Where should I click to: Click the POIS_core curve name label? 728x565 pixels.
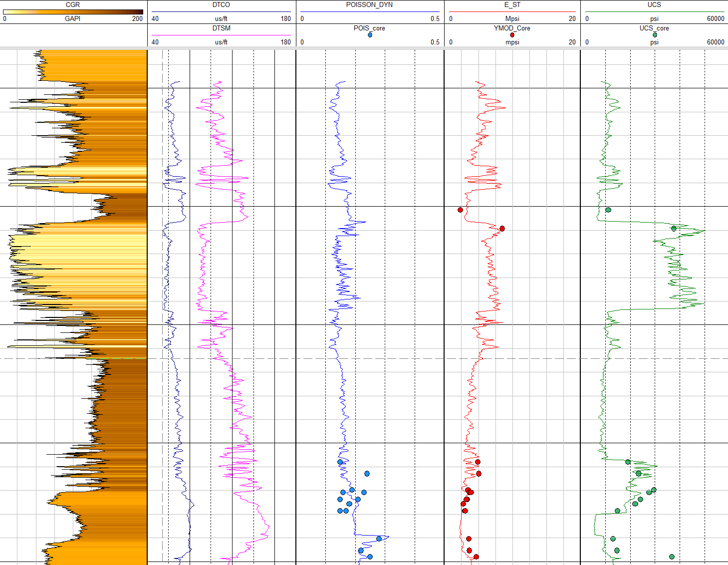pos(369,28)
